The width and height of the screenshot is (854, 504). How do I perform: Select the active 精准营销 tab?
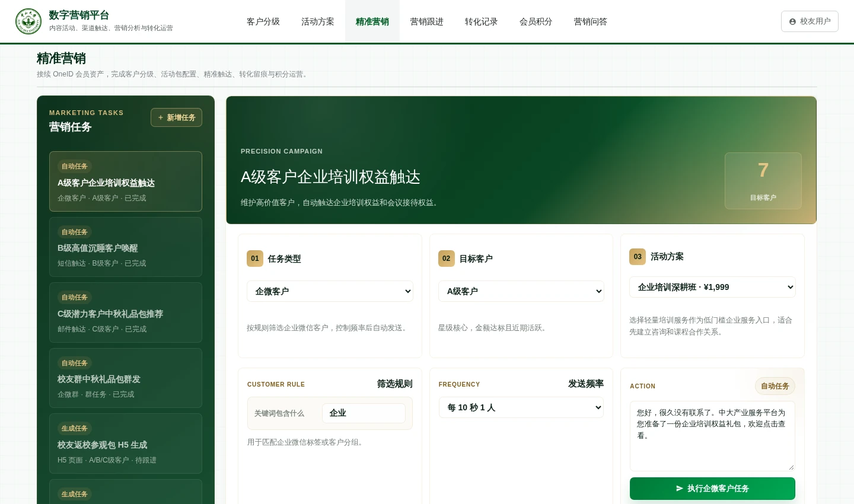[372, 21]
